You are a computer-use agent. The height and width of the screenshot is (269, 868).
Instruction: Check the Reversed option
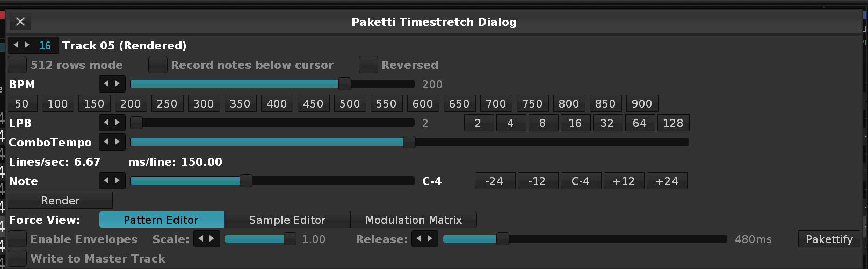[368, 65]
